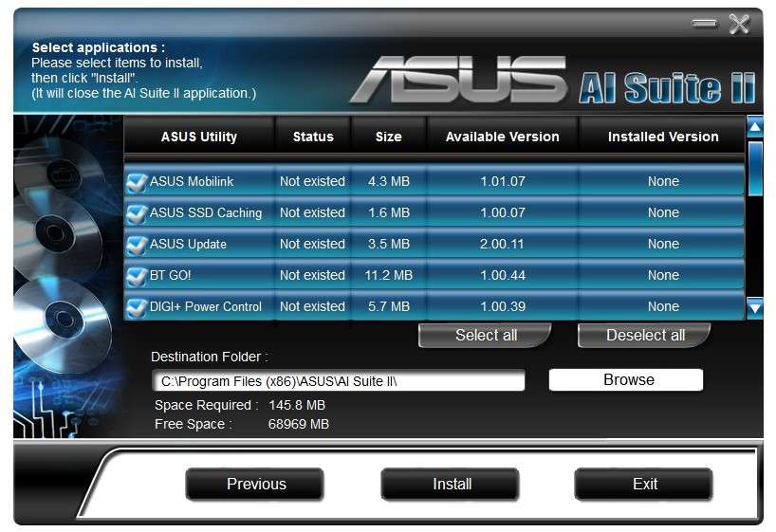Click Not existed status in ASUS Mobilink row
776x532 pixels.
click(x=312, y=182)
